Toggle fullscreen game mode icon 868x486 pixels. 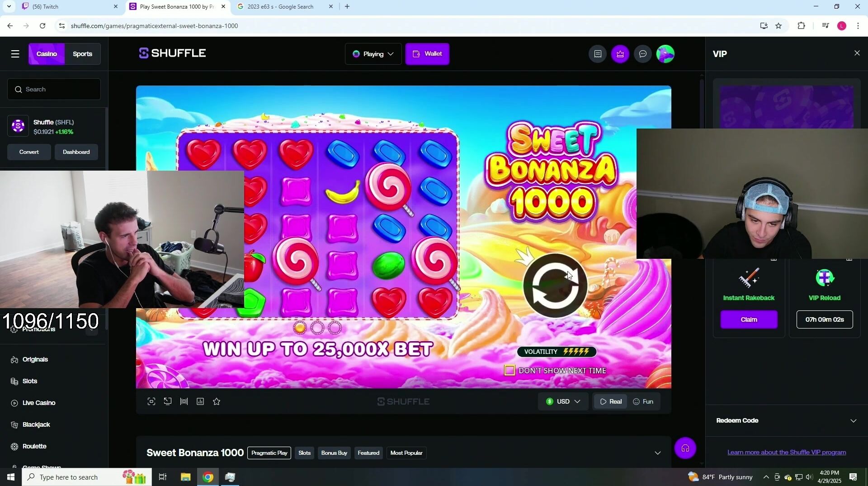(x=151, y=401)
